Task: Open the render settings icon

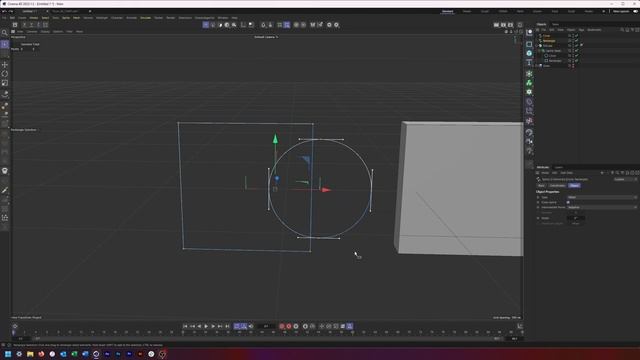Action: tap(511, 25)
